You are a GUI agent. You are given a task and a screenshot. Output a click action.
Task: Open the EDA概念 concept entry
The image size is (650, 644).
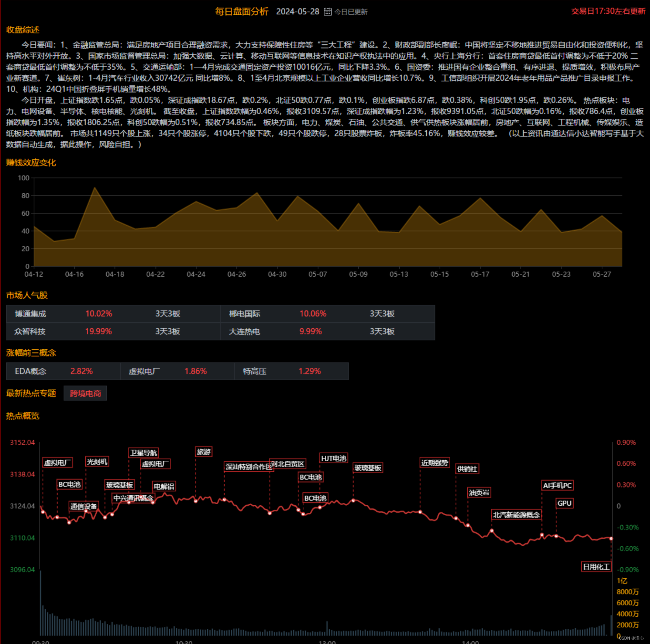(x=30, y=371)
